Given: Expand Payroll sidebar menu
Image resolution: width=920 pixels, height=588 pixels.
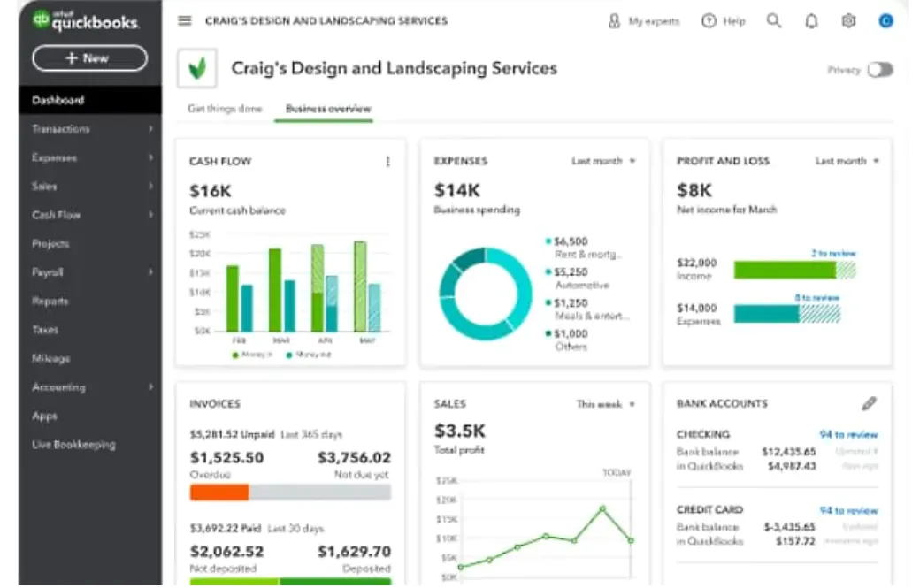Looking at the screenshot, I should [90, 272].
